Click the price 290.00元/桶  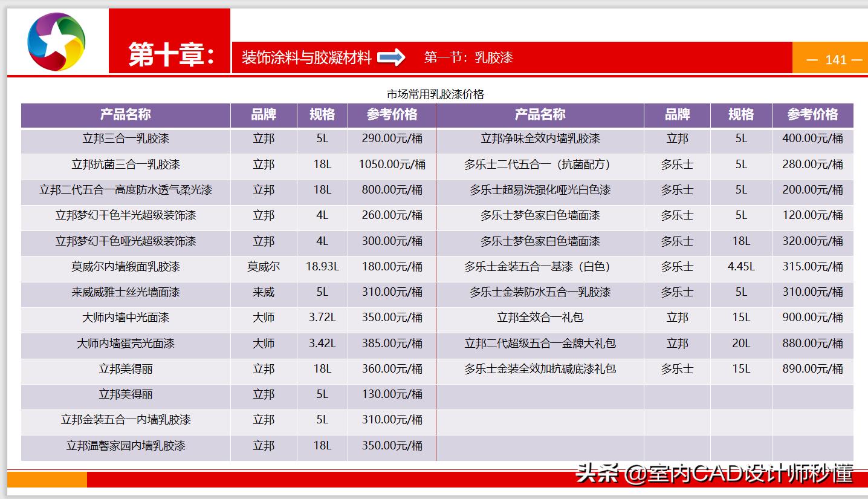coord(392,139)
